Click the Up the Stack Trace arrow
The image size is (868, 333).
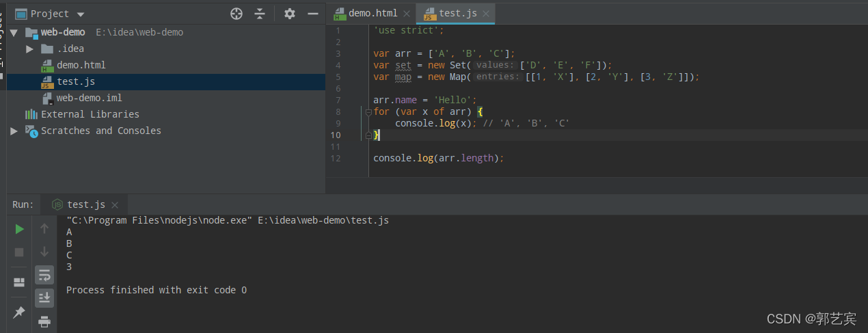(x=44, y=228)
